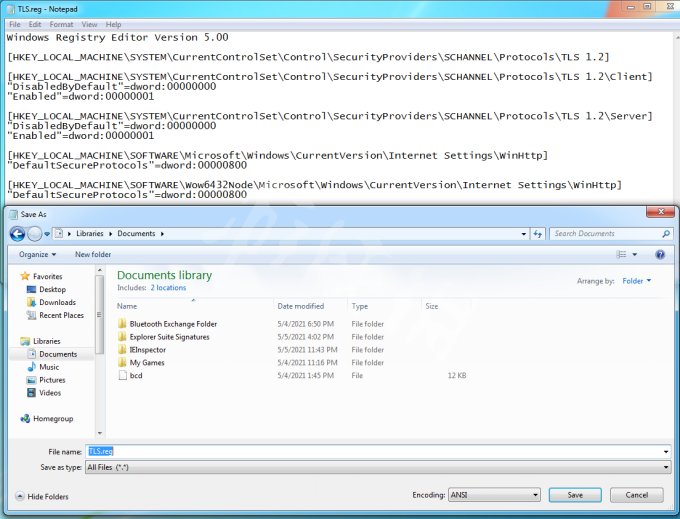
Task: Click the Back navigation arrow in Save As
Action: click(x=17, y=234)
